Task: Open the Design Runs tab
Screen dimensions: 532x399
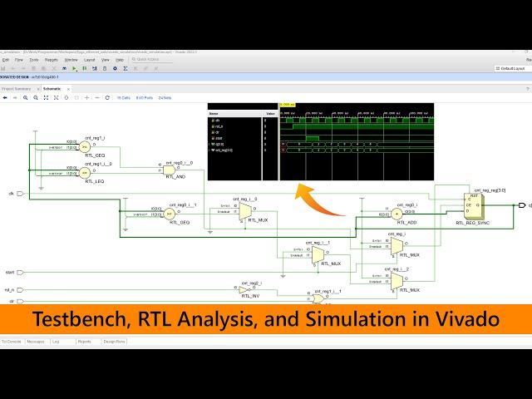Action: click(x=114, y=342)
